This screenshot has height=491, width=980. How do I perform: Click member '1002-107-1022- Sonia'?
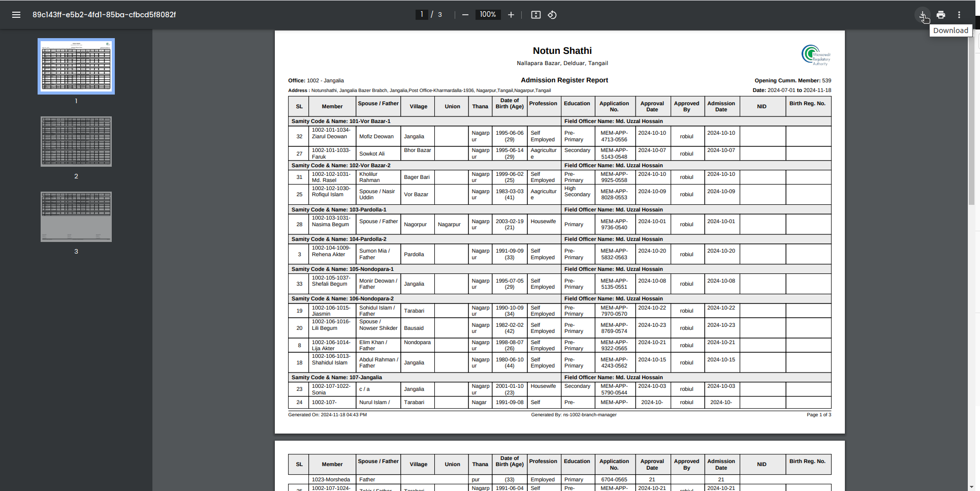(331, 389)
